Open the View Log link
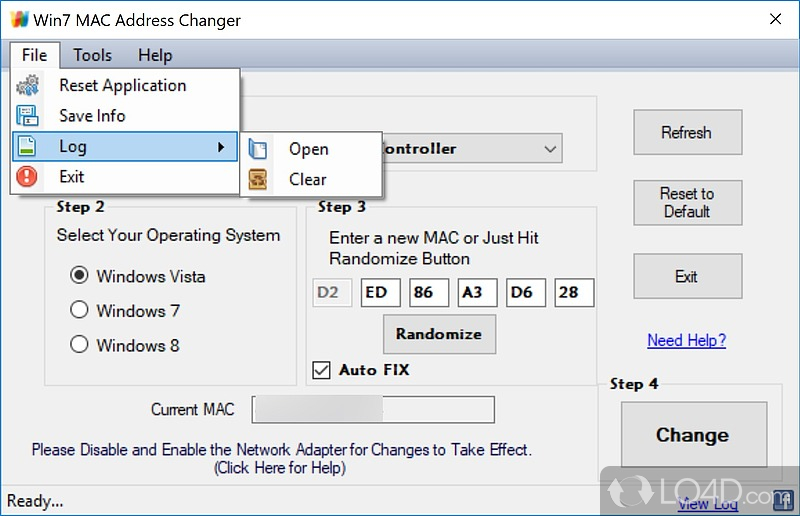800x516 pixels. pos(708,504)
